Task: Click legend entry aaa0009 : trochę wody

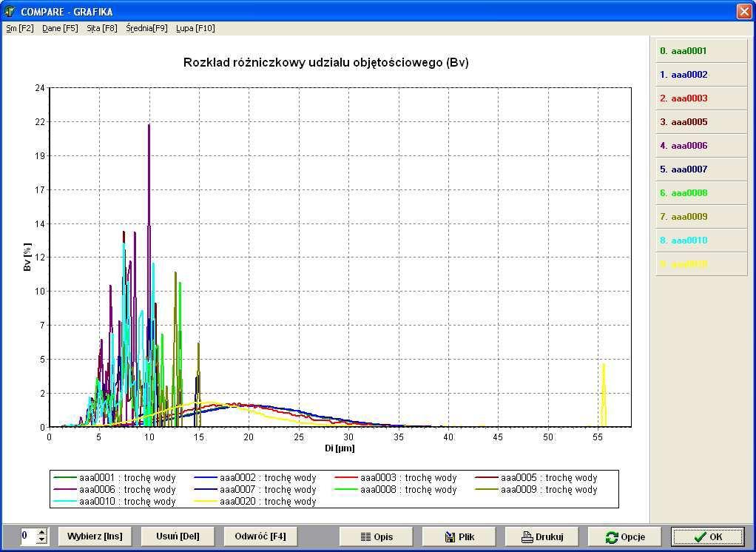Action: pos(536,490)
